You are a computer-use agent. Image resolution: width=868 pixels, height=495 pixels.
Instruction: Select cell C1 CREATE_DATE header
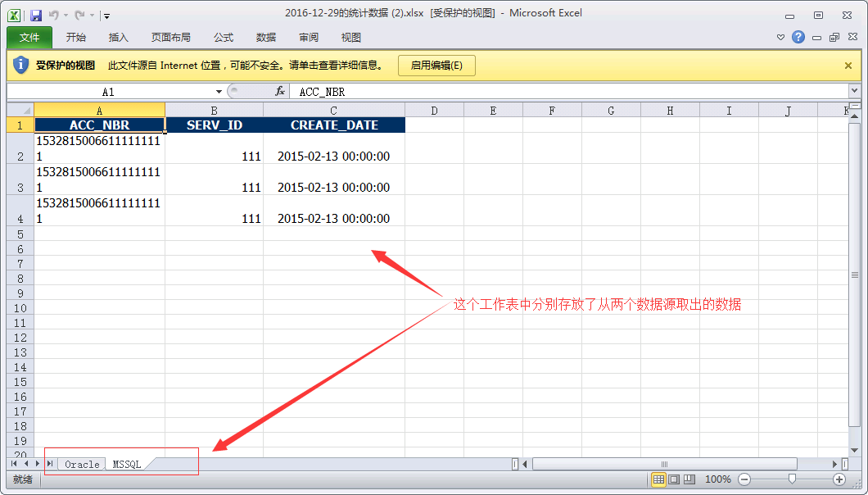coord(334,125)
